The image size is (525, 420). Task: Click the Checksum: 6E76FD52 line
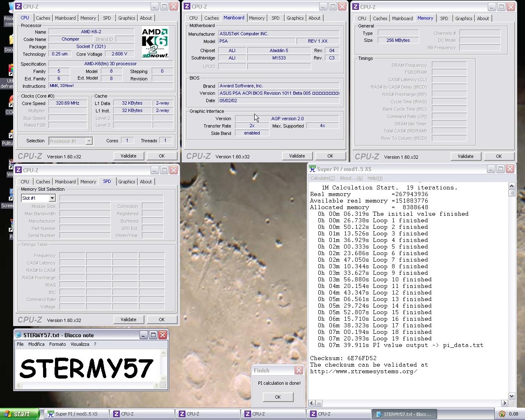(343, 358)
